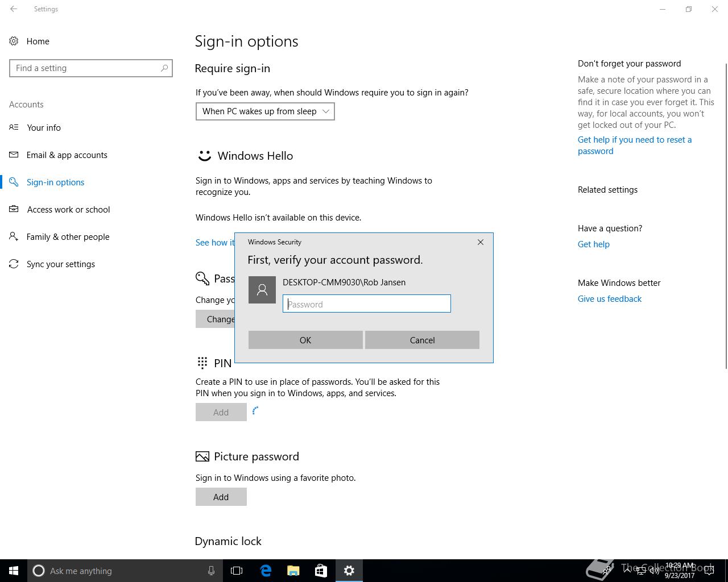Open Family & other people
This screenshot has width=728, height=582.
click(68, 236)
